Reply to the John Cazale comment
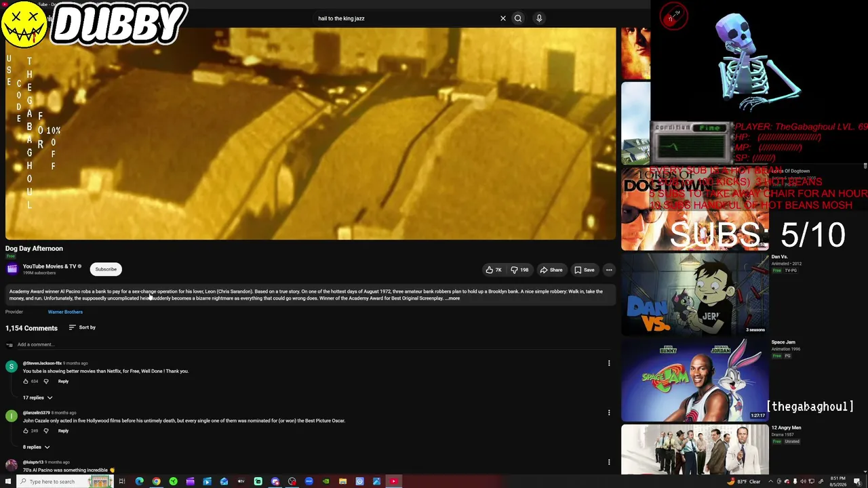This screenshot has height=488, width=868. (63, 431)
